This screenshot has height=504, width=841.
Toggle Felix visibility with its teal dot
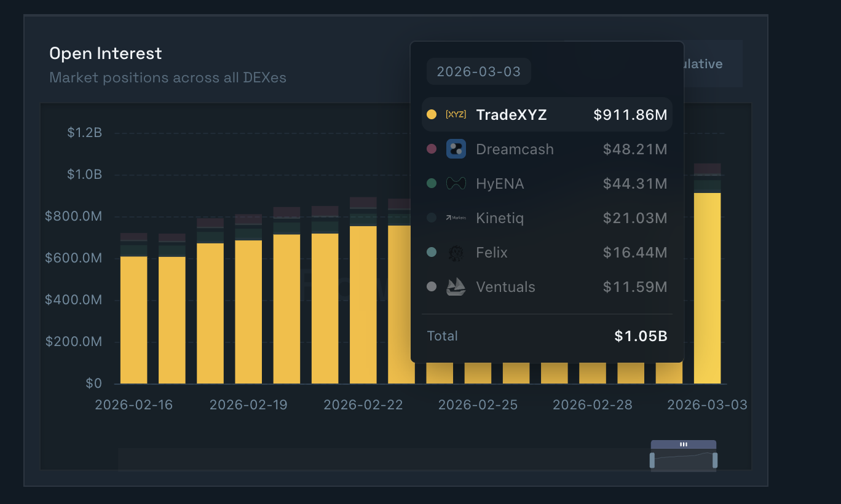431,253
